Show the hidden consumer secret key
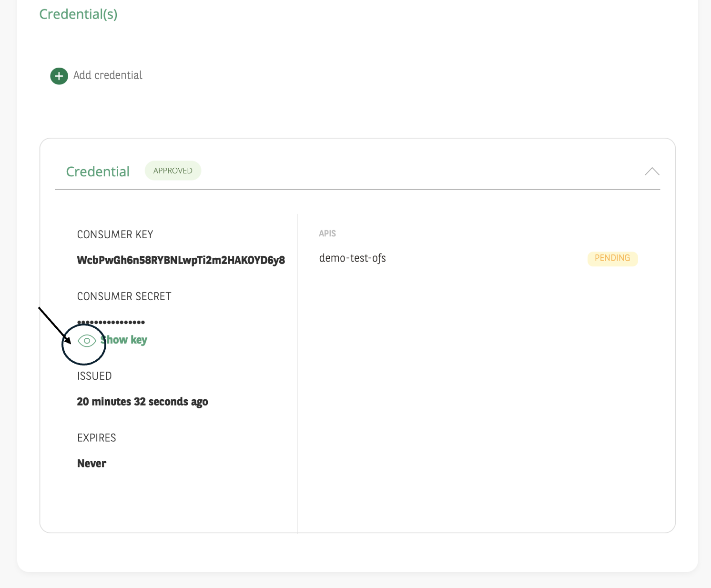 (124, 340)
